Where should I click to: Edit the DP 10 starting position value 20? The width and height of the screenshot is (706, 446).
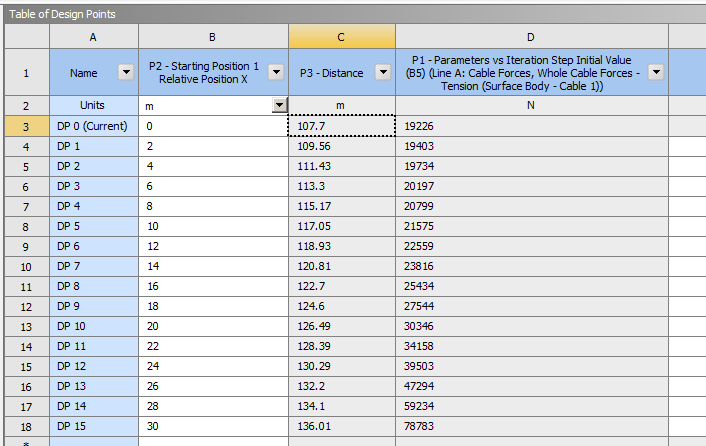coord(213,326)
